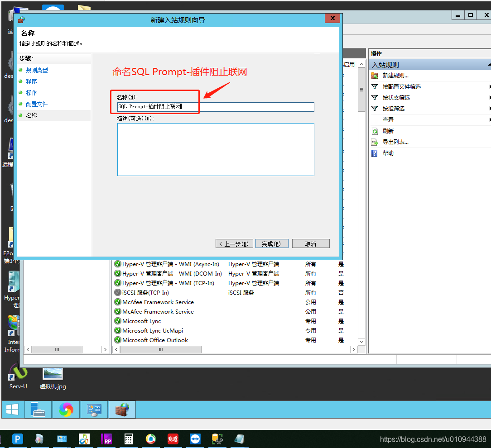Click the 刷新 refresh icon
491x448 pixels.
[375, 131]
